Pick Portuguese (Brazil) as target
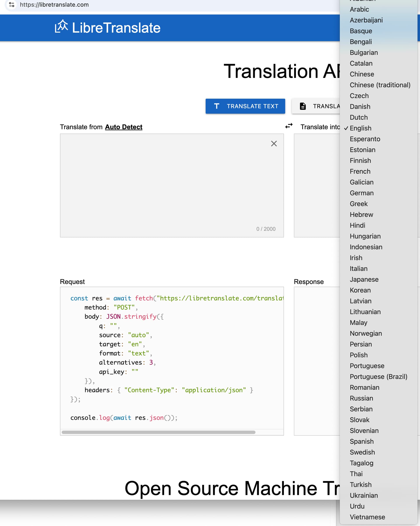 pyautogui.click(x=378, y=376)
